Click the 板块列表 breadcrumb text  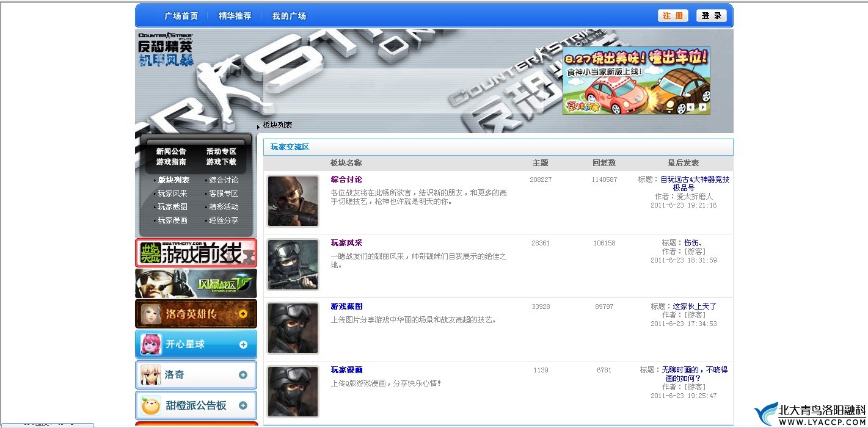tap(277, 125)
